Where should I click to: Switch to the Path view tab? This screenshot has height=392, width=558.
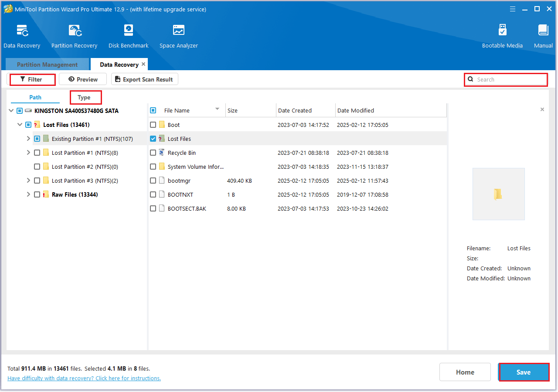point(35,97)
